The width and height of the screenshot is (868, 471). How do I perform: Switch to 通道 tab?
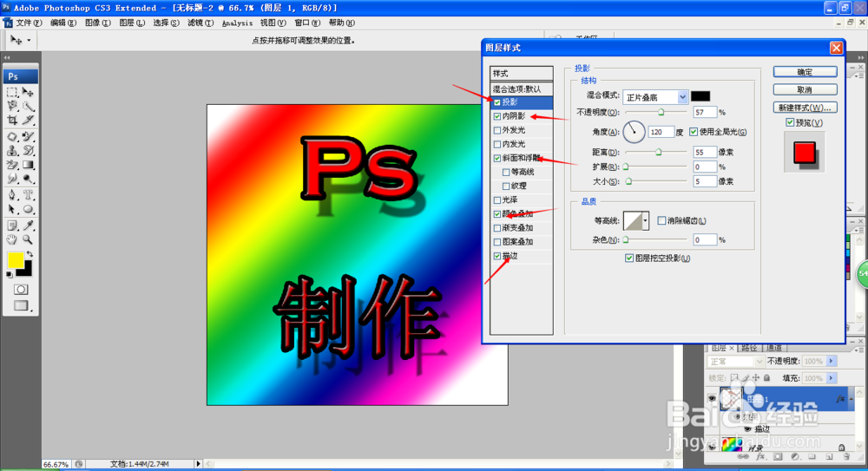tap(774, 348)
